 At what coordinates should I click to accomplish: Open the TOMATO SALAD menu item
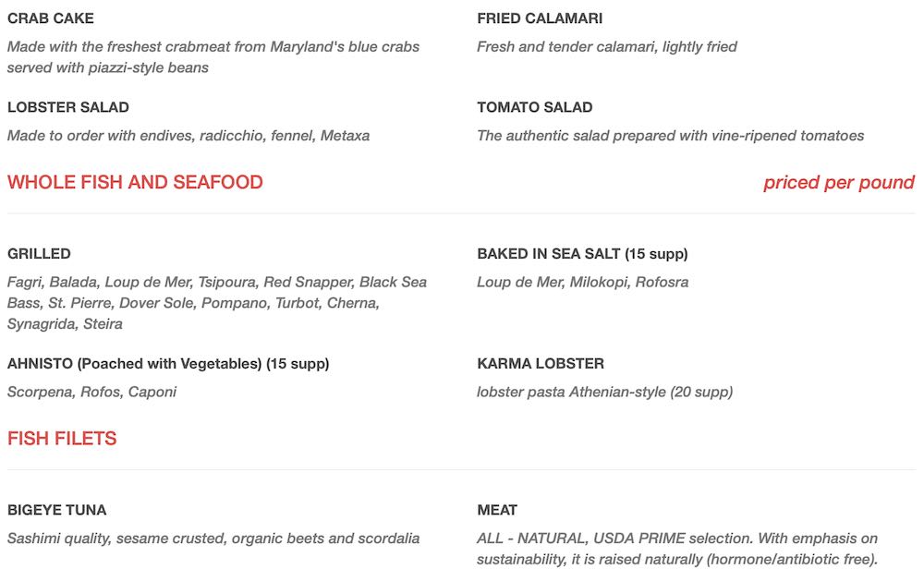point(535,107)
